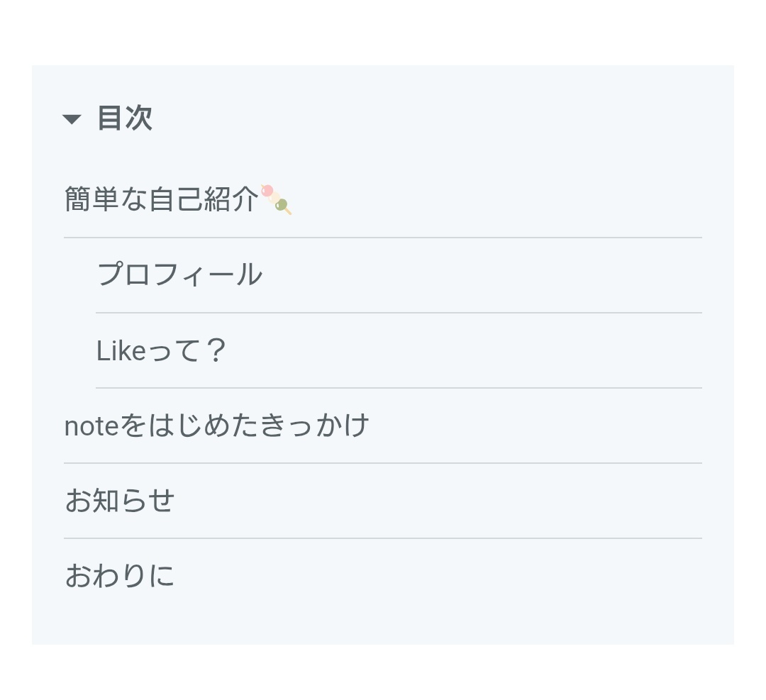Jump to 簡単な自己紹介 section

point(161,200)
